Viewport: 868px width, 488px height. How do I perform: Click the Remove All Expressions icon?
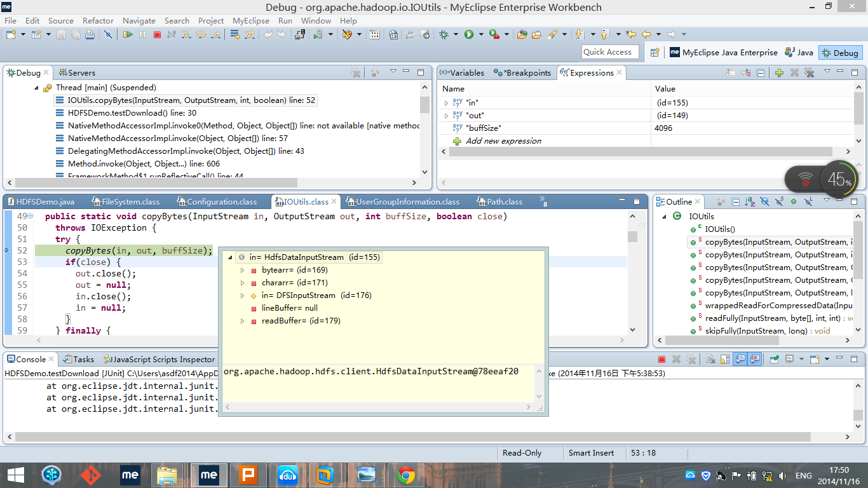coord(808,72)
